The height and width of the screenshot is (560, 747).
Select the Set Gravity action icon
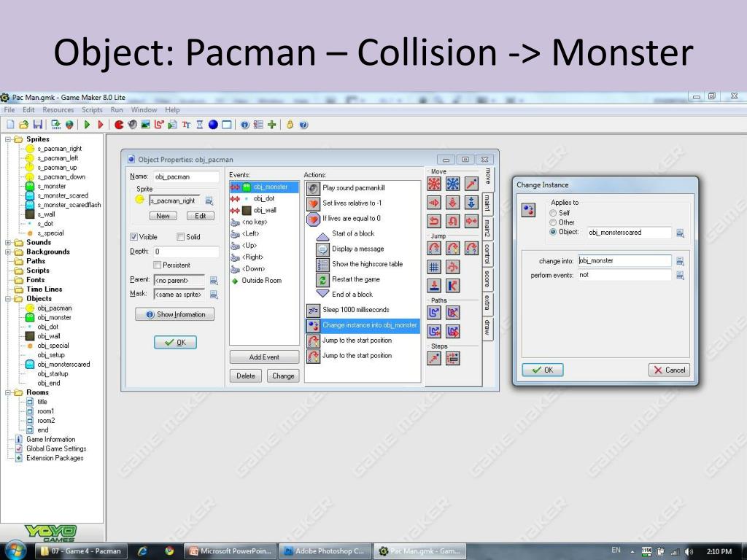click(x=471, y=203)
